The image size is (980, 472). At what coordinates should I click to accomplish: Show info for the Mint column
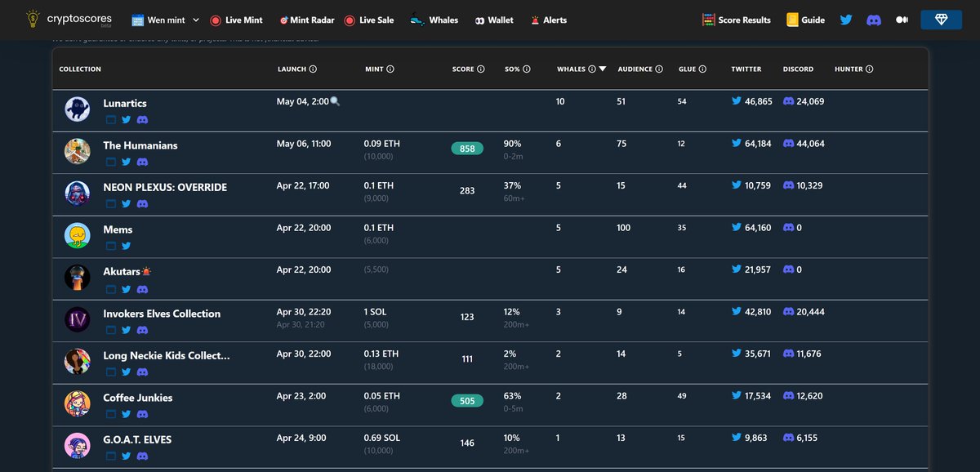coord(390,69)
